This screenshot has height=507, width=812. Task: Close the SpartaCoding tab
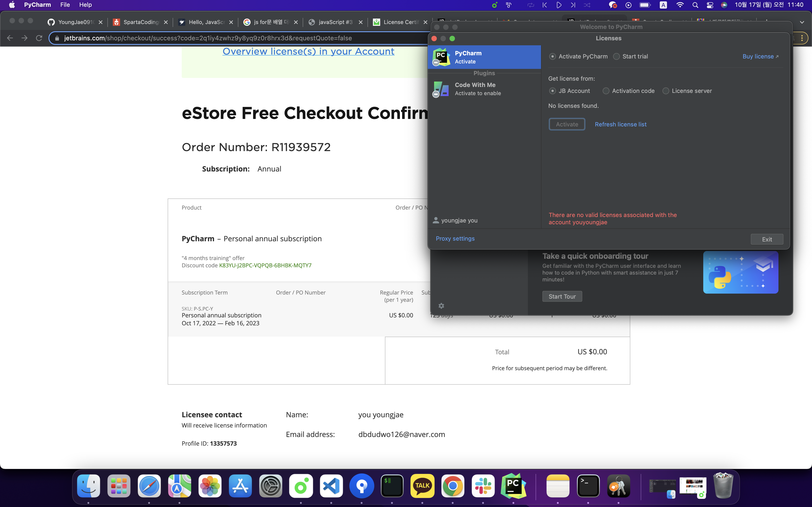(166, 22)
